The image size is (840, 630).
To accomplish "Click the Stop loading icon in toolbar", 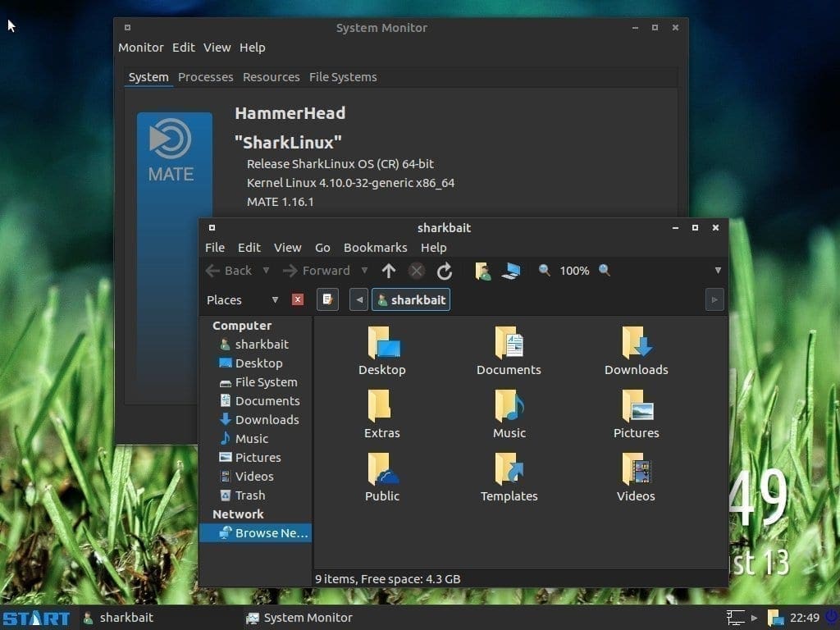I will click(x=416, y=271).
